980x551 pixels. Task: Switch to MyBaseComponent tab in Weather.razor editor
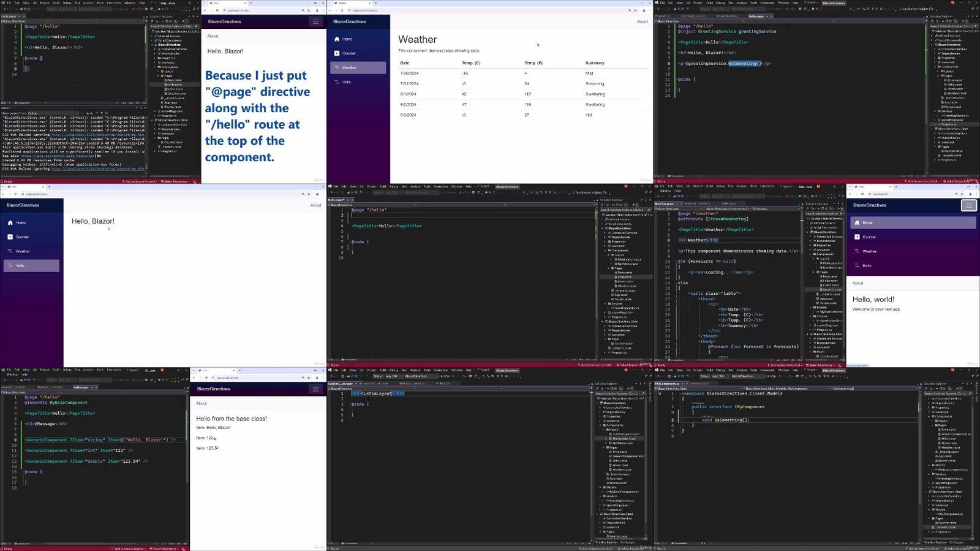697,203
